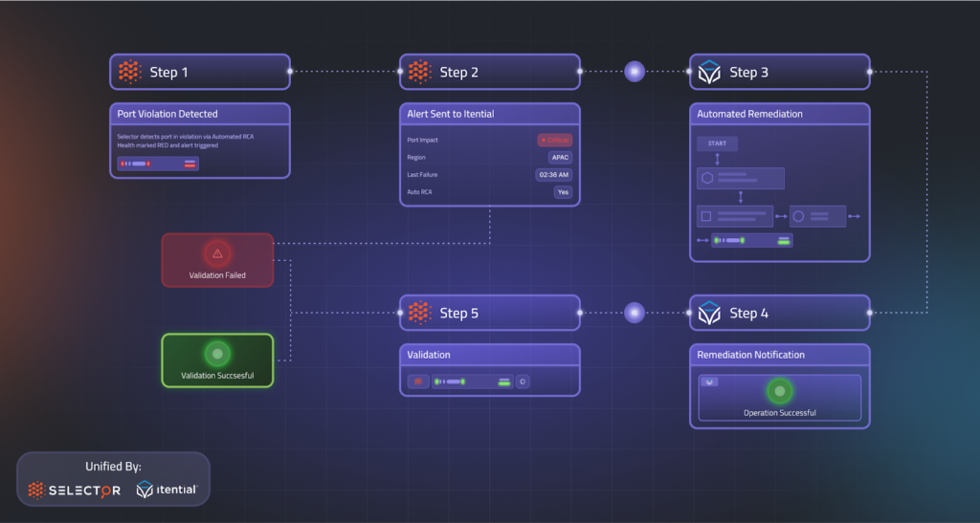Click the Port Impact label
The image size is (980, 523).
point(422,141)
